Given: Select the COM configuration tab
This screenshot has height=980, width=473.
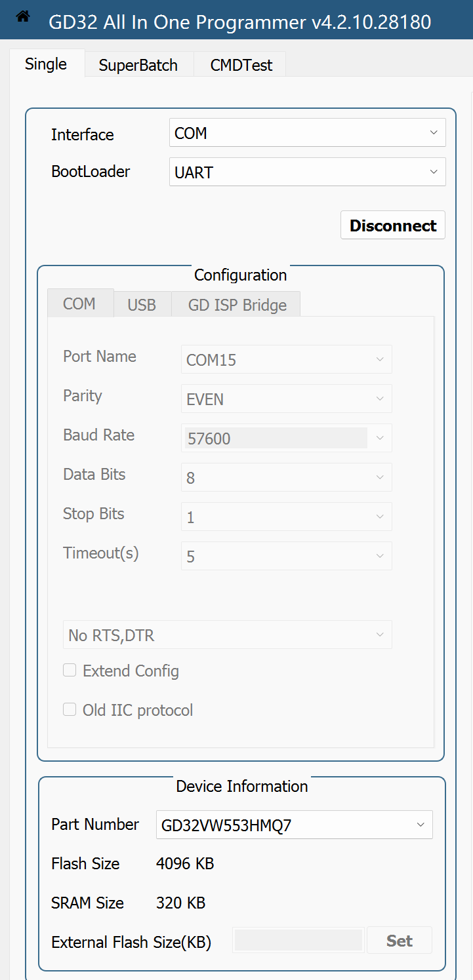Looking at the screenshot, I should point(79,304).
